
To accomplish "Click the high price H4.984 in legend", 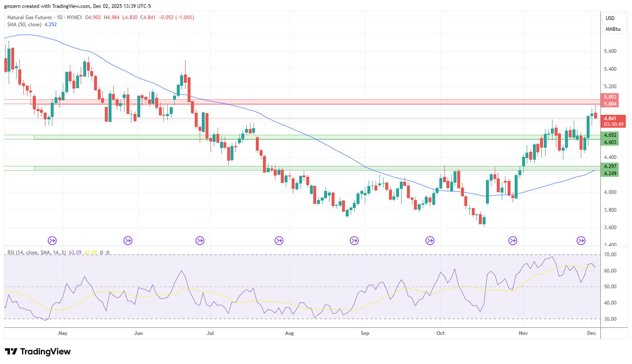I will click(x=112, y=17).
